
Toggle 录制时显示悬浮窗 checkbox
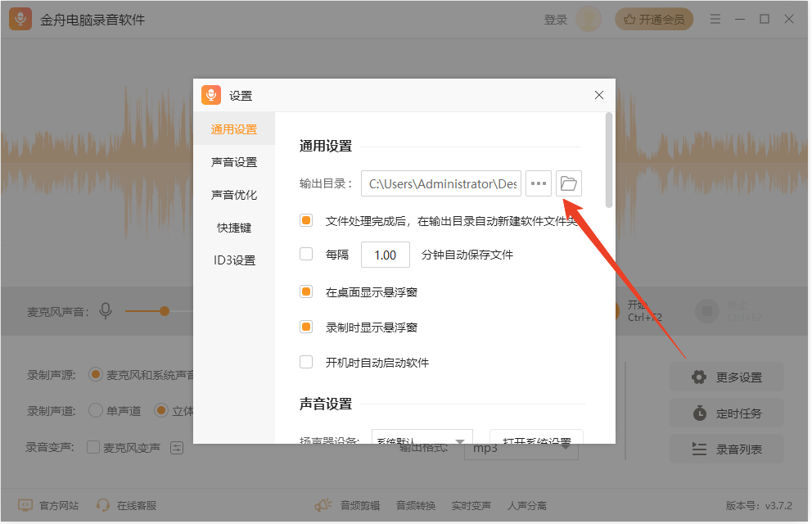pyautogui.click(x=306, y=327)
